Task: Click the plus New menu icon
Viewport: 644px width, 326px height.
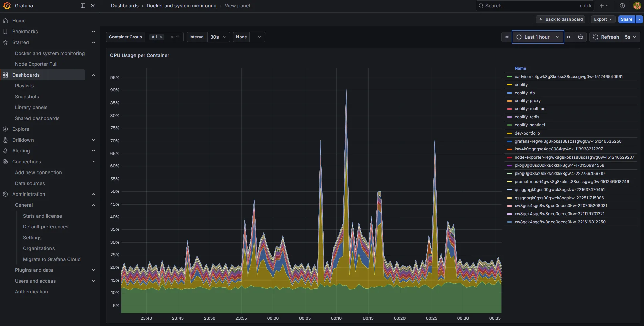Action: coord(604,6)
